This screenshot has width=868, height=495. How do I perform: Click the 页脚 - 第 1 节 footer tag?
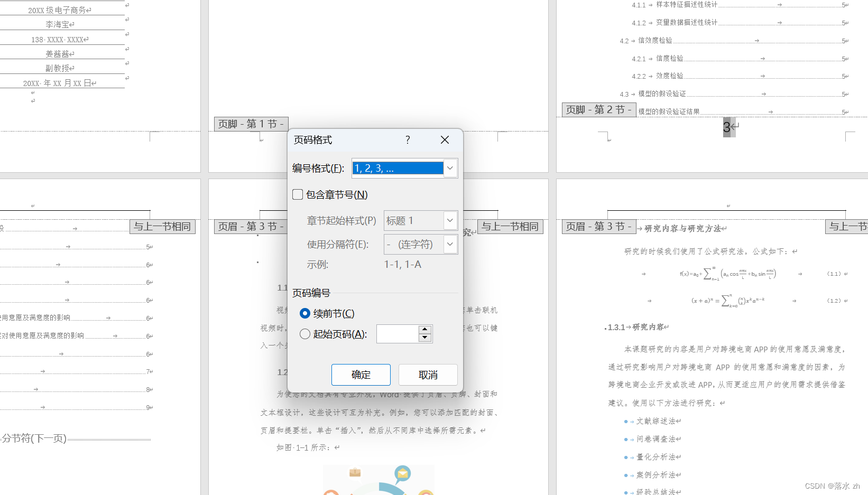coord(251,124)
